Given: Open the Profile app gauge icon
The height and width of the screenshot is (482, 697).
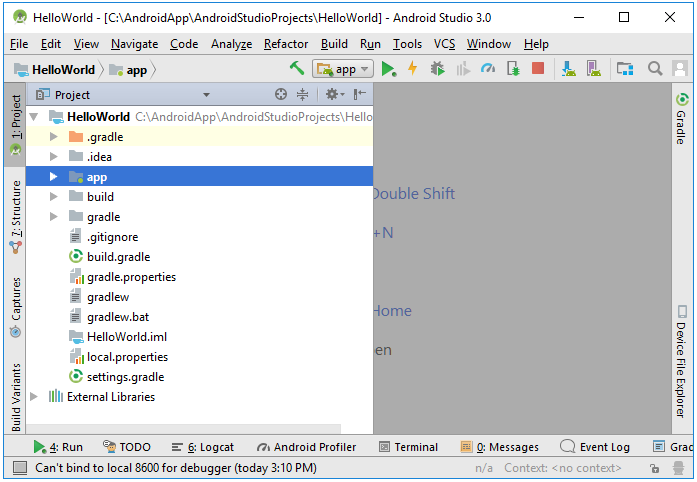Looking at the screenshot, I should coord(488,68).
